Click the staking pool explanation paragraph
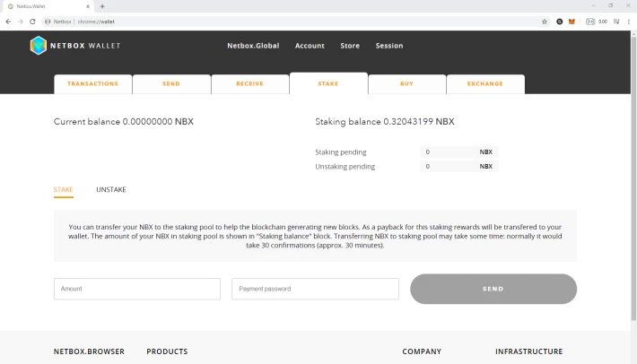This screenshot has width=637, height=364. click(x=315, y=236)
